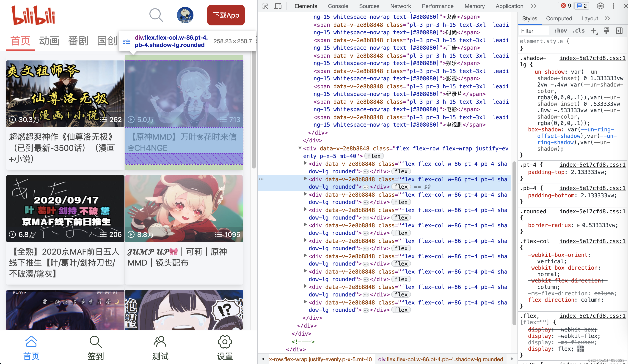628x364 pixels.
Task: Click the 电视剧 span text in the DOM
Action: point(454,125)
